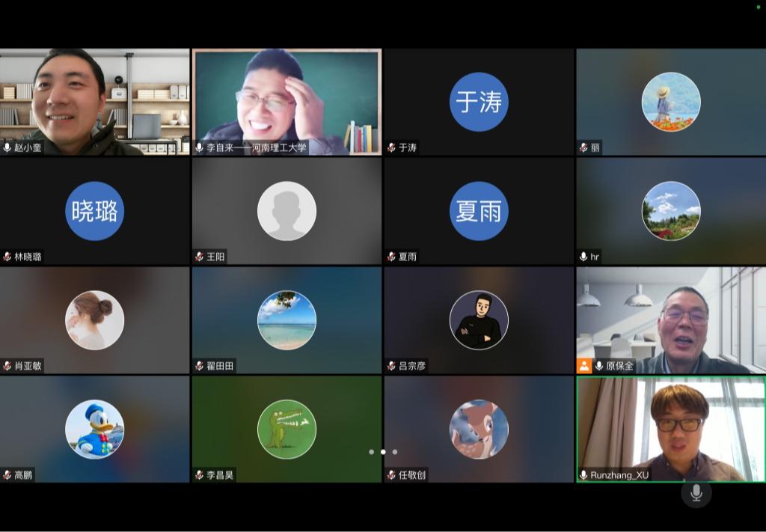Click the muted mic icon next to 于涛
The image size is (766, 532).
pos(391,148)
